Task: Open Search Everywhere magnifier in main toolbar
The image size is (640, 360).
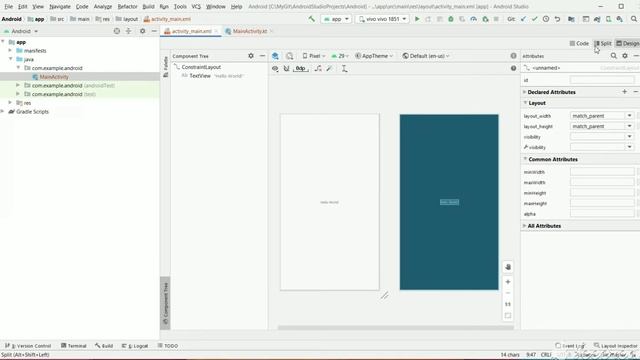Action: [x=634, y=19]
